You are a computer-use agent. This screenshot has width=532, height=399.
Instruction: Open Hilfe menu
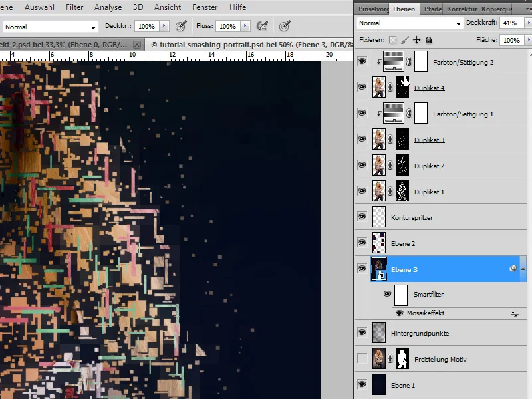click(x=237, y=7)
